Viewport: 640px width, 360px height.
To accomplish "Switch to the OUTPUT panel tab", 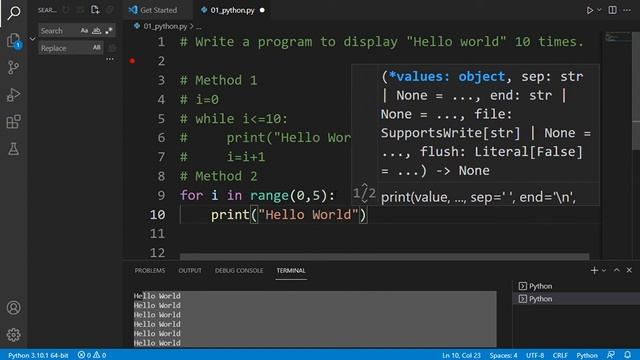I will [x=190, y=270].
